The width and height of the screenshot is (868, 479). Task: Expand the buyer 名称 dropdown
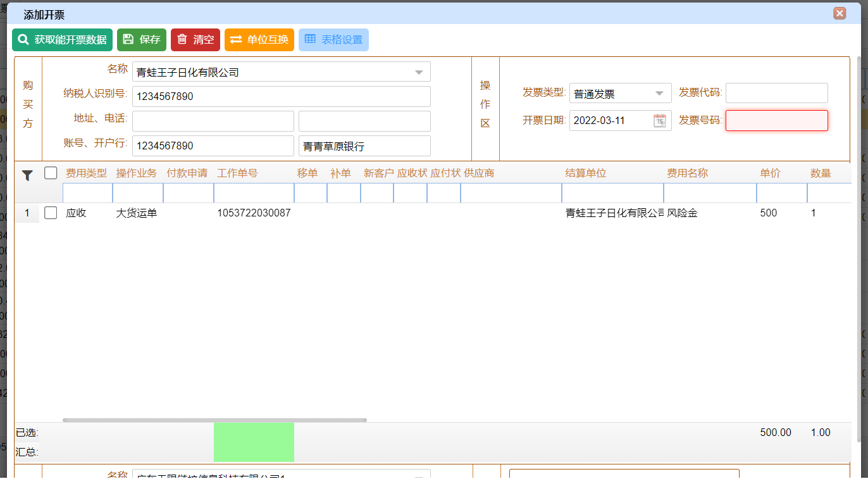pyautogui.click(x=419, y=73)
